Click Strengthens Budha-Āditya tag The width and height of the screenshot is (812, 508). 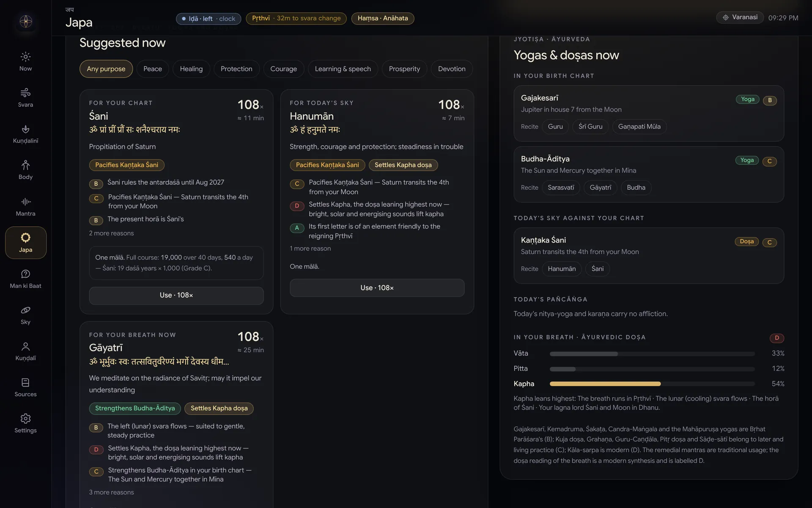click(x=135, y=409)
